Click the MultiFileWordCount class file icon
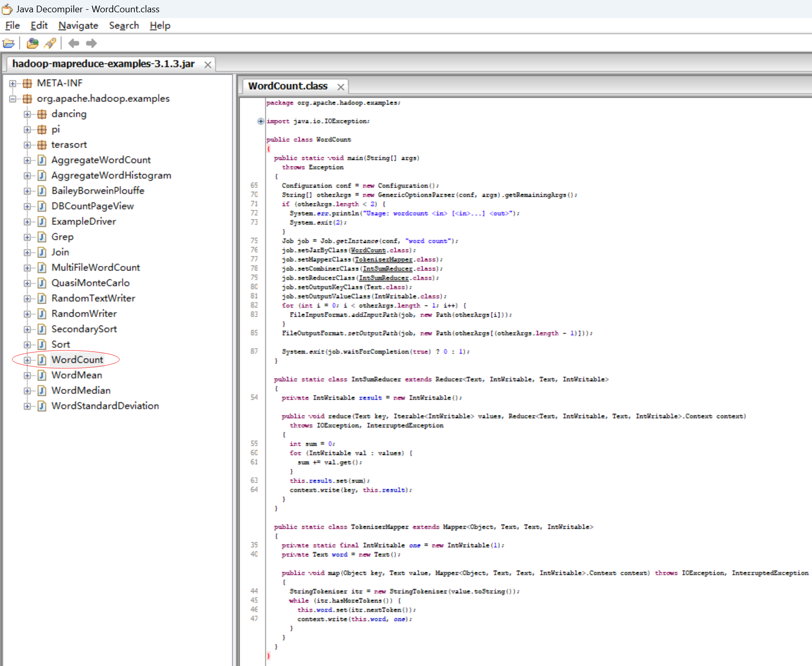The width and height of the screenshot is (812, 666). click(42, 268)
